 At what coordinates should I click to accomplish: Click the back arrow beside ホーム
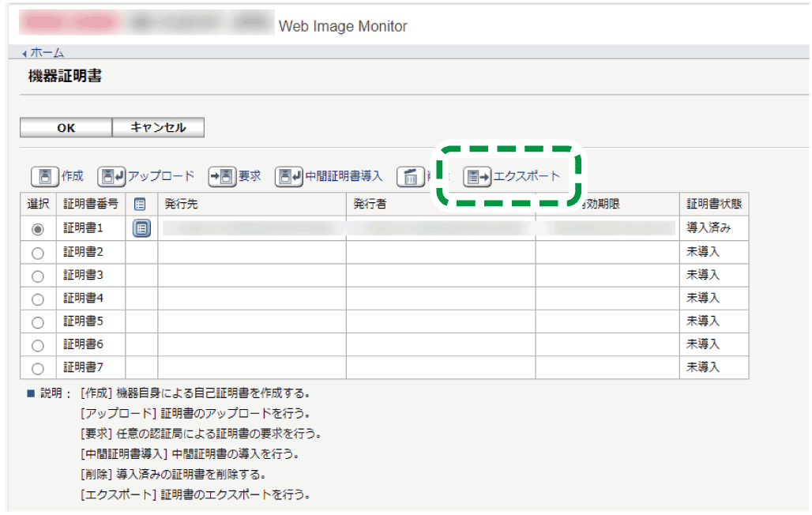23,54
